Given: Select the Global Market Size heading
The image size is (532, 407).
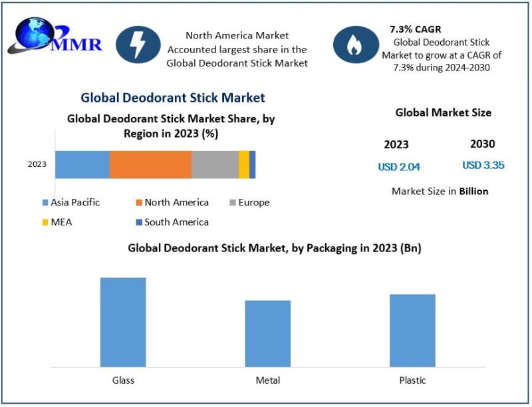Looking at the screenshot, I should tap(443, 112).
